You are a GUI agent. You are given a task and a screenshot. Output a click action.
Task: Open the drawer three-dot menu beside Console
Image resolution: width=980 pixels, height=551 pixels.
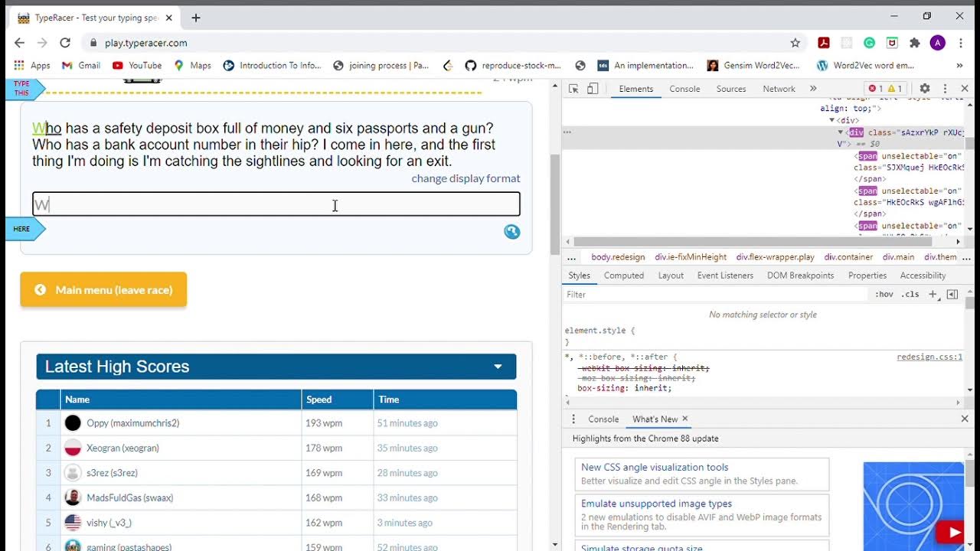pyautogui.click(x=573, y=419)
